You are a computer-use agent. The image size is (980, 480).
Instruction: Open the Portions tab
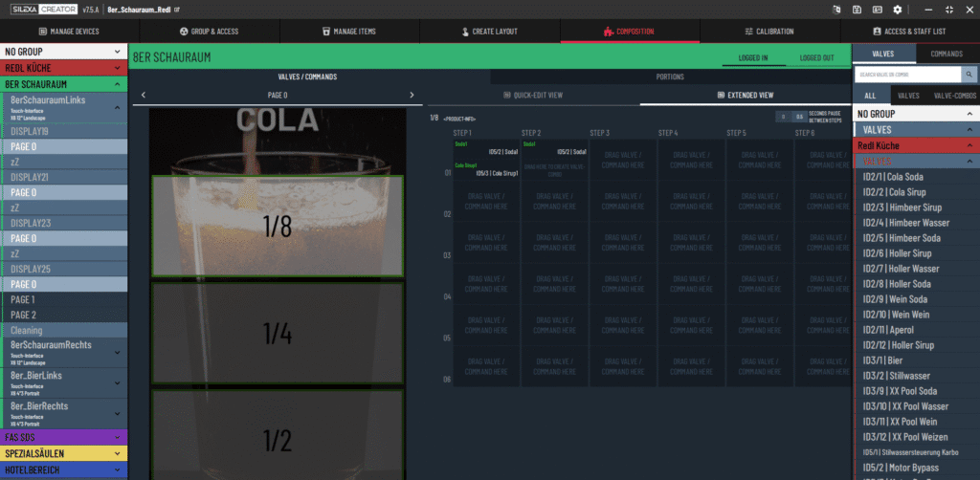[x=670, y=76]
